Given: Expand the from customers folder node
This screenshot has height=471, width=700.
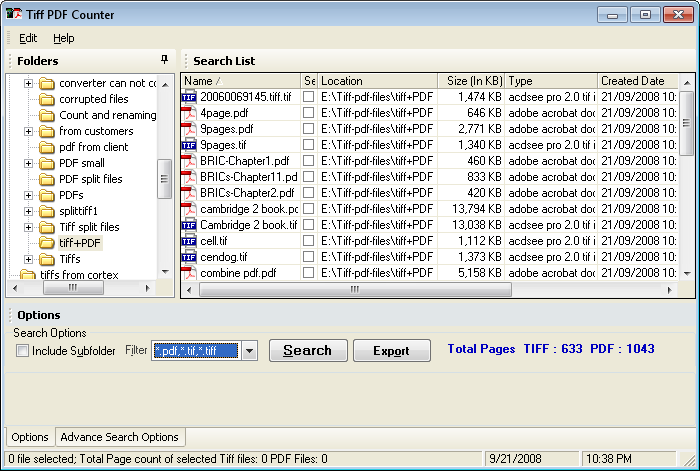Looking at the screenshot, I should tap(29, 131).
